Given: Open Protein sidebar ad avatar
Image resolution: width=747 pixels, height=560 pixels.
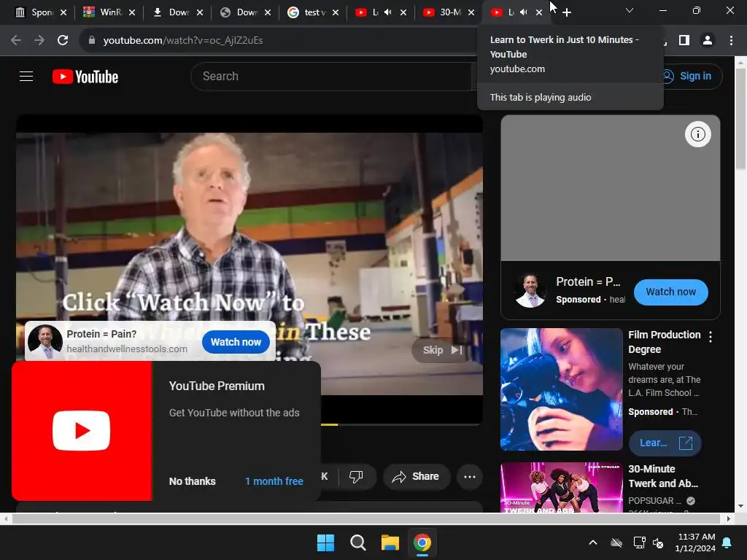Looking at the screenshot, I should pos(530,290).
